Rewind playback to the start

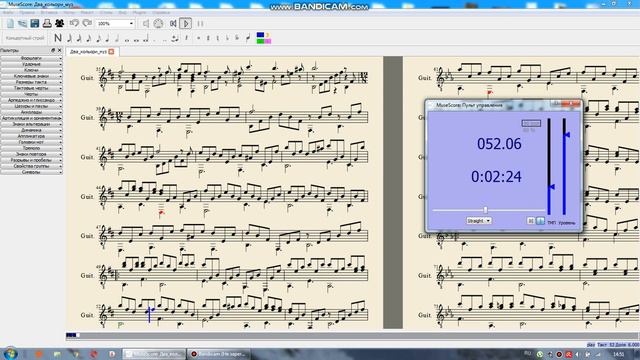pos(173,24)
